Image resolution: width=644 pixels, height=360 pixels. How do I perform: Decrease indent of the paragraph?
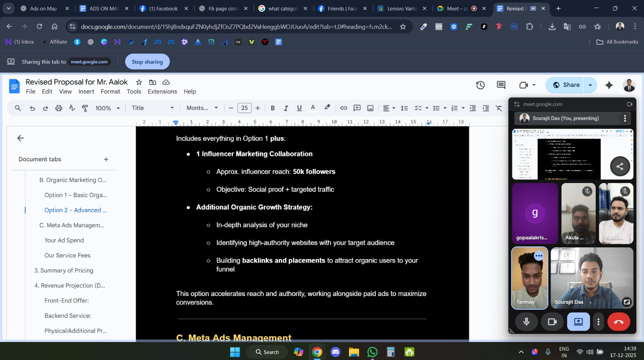coord(473,108)
